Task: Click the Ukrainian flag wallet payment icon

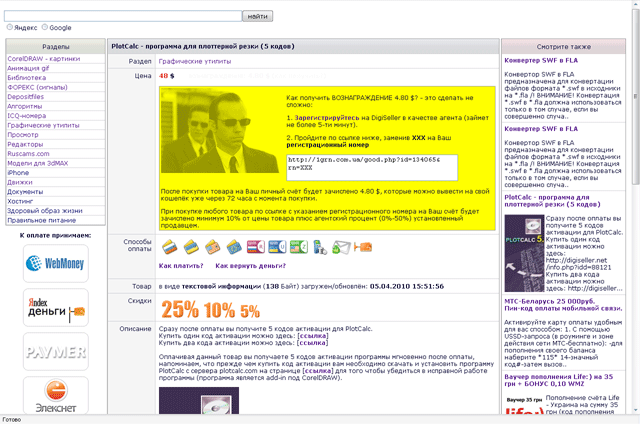Action: (x=191, y=247)
